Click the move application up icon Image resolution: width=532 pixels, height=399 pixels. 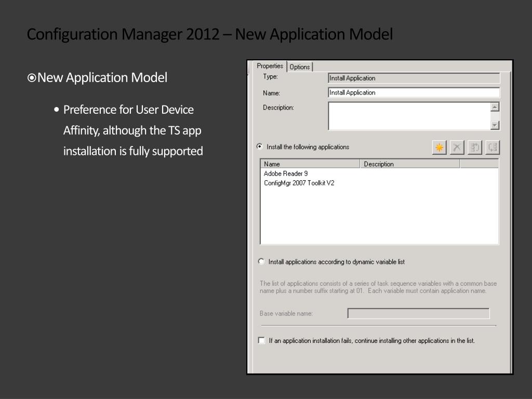click(x=475, y=147)
